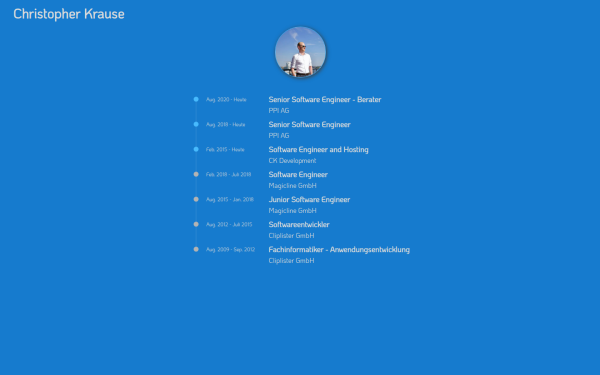Click the 'Junior Software Engineer' title

click(x=309, y=200)
